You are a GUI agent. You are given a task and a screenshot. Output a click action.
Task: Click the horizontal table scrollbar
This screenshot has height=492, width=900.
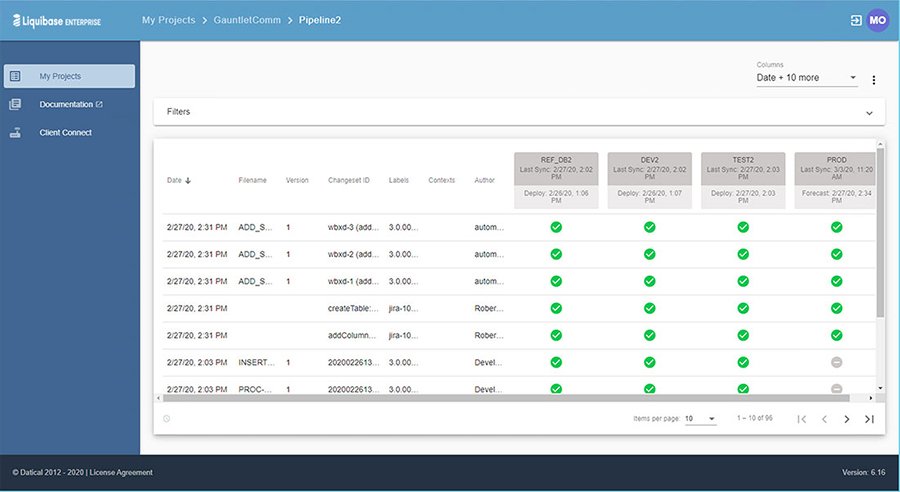500,398
